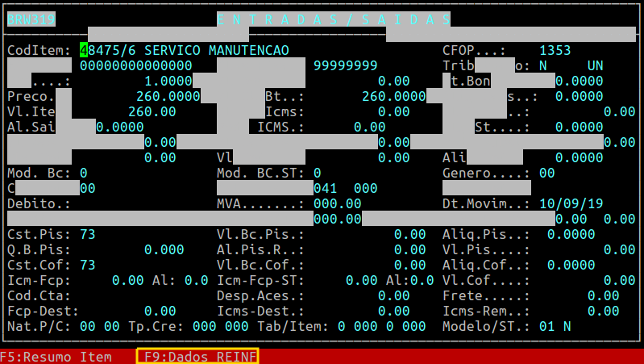Viewport: 644px width, 364px height.
Task: Click the Genero field value 00
Action: pyautogui.click(x=546, y=173)
